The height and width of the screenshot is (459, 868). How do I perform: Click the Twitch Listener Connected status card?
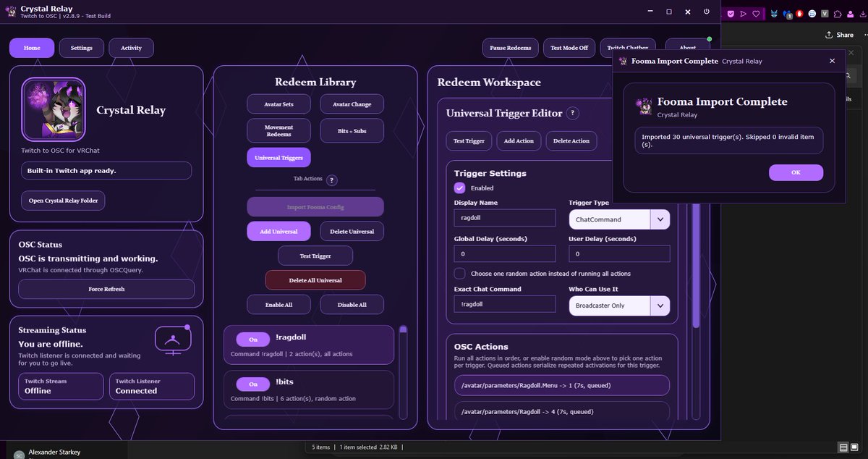151,386
